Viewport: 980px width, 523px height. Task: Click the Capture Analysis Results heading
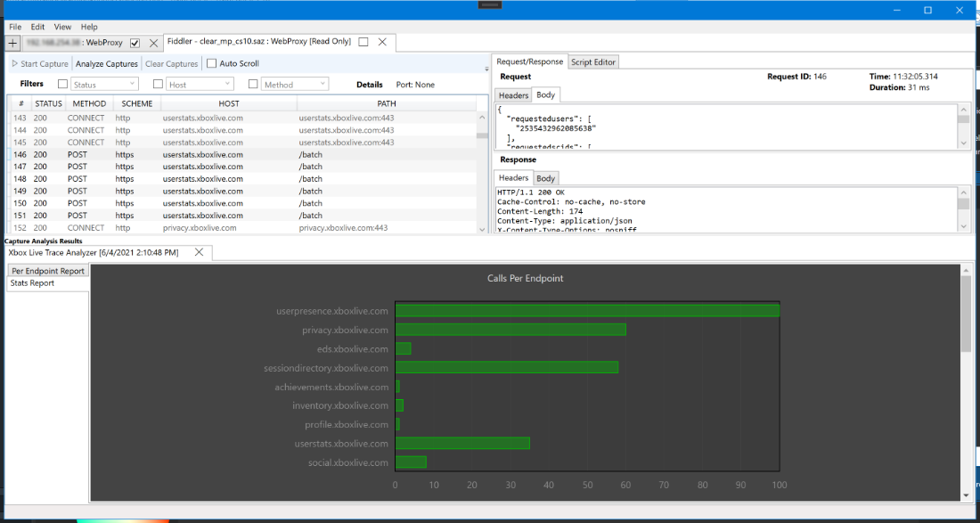(x=43, y=241)
